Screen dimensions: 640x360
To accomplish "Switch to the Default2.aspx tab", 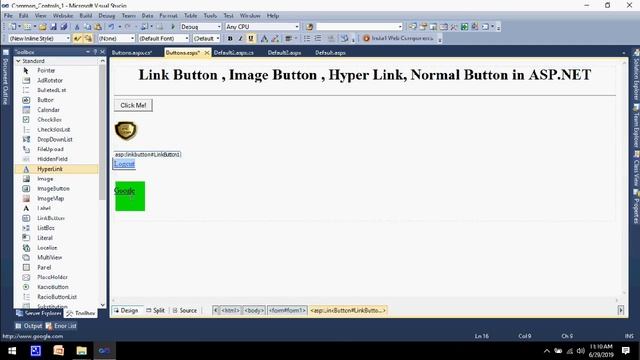I will tap(284, 53).
